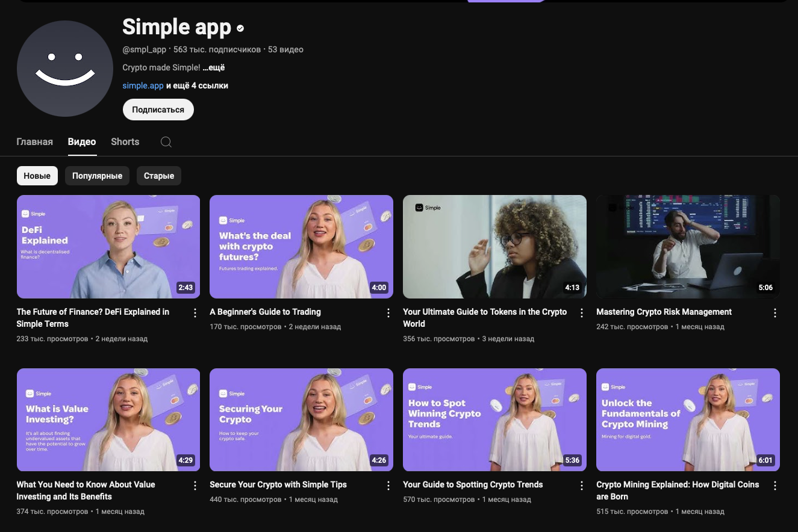
Task: Click the 2:43 duration badge
Action: coord(185,288)
